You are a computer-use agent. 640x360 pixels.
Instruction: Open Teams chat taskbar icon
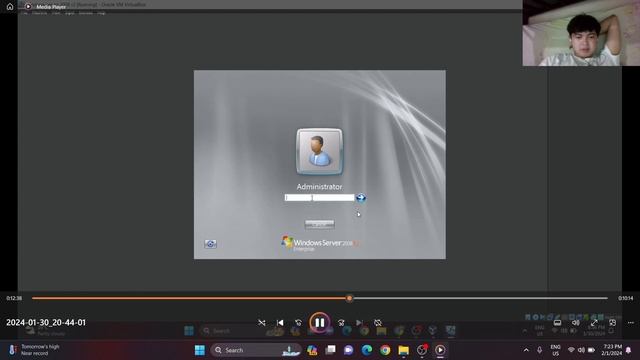349,350
